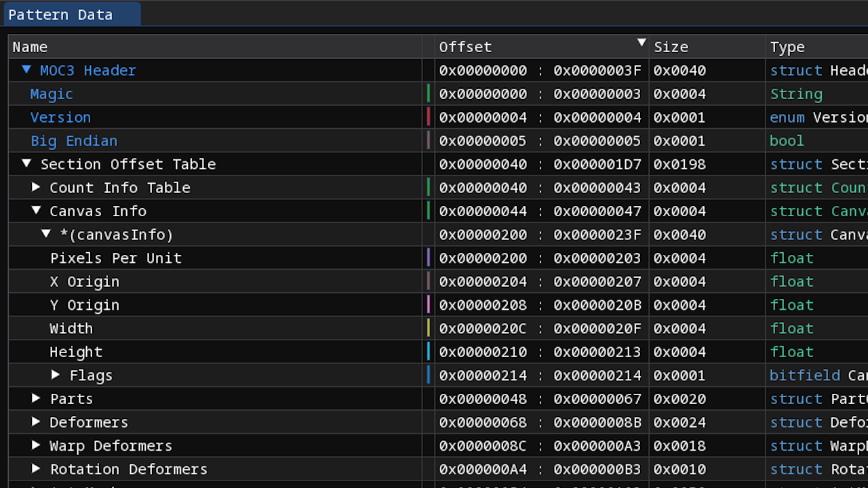Click the Offset column sort arrow

pos(641,43)
